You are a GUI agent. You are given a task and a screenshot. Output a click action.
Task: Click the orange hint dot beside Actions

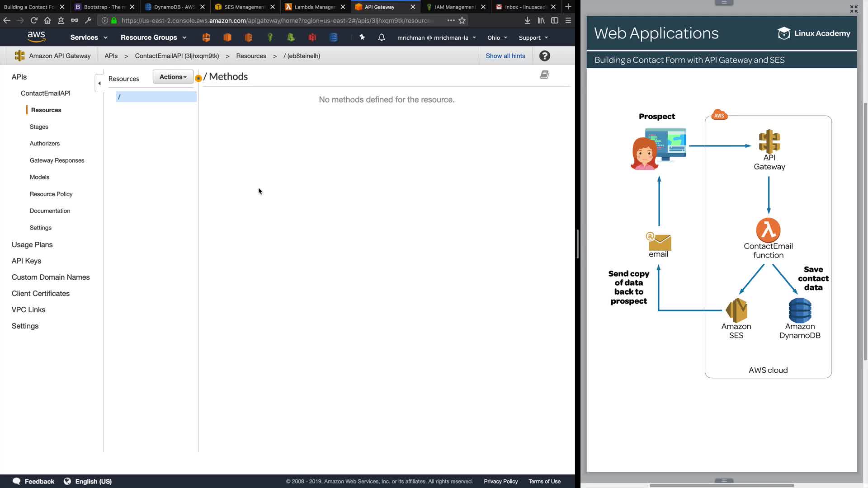click(x=198, y=79)
